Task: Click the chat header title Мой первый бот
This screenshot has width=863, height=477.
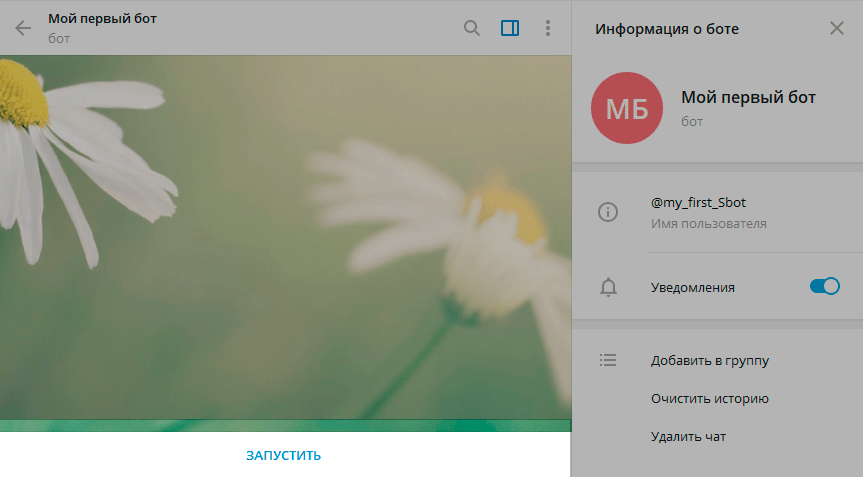Action: pos(102,19)
